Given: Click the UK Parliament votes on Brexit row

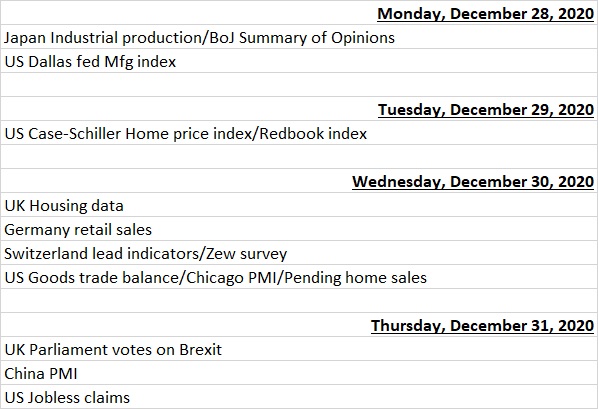Looking at the screenshot, I should pos(299,349).
